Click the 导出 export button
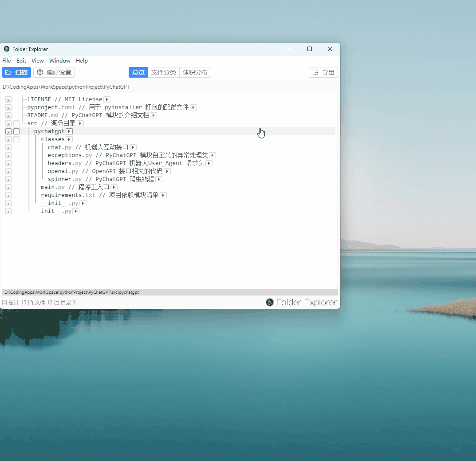 [323, 72]
